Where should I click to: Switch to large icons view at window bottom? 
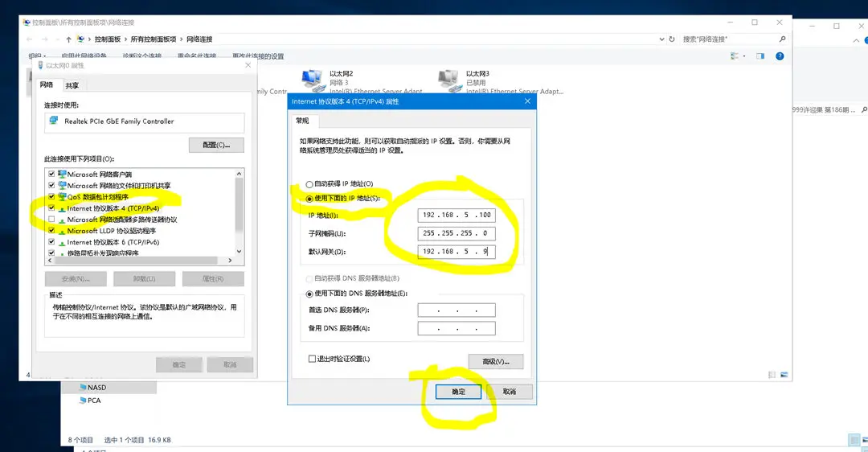pos(784,375)
